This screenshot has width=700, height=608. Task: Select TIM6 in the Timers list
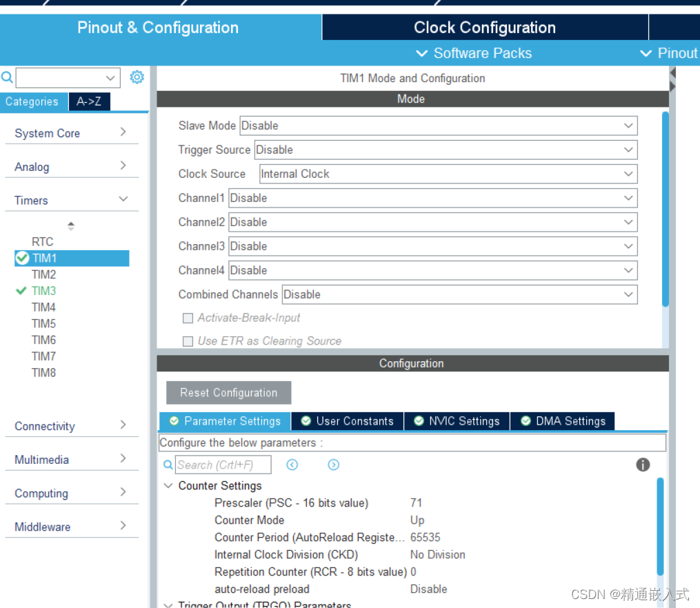pos(43,340)
